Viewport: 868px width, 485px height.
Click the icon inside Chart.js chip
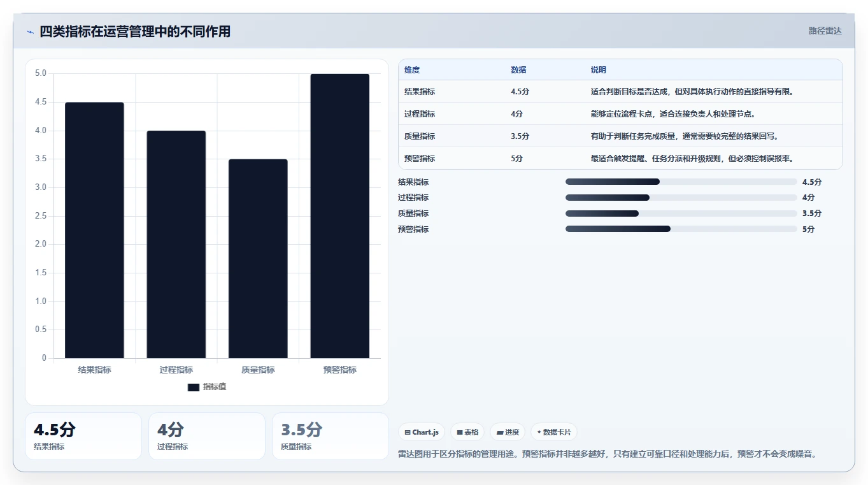coord(408,432)
